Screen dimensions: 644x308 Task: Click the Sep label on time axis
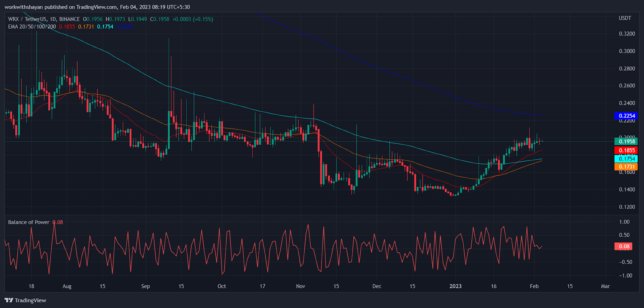pyautogui.click(x=145, y=286)
